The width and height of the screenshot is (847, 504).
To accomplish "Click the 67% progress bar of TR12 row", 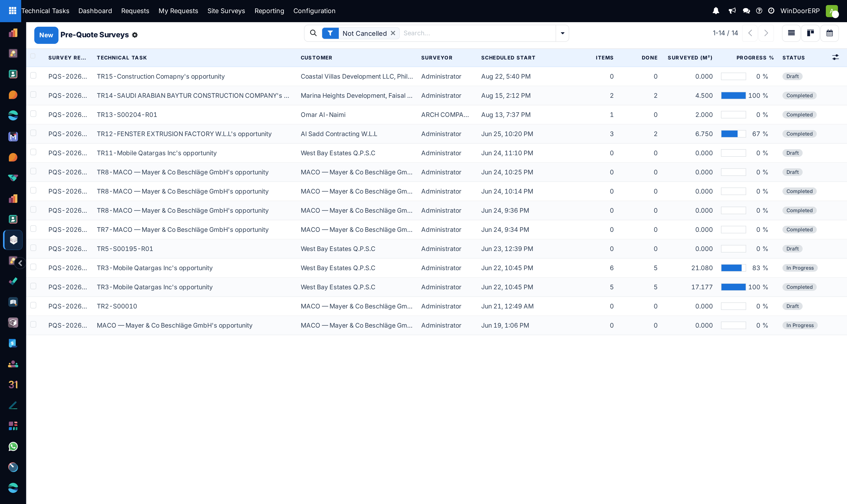I will pyautogui.click(x=733, y=134).
